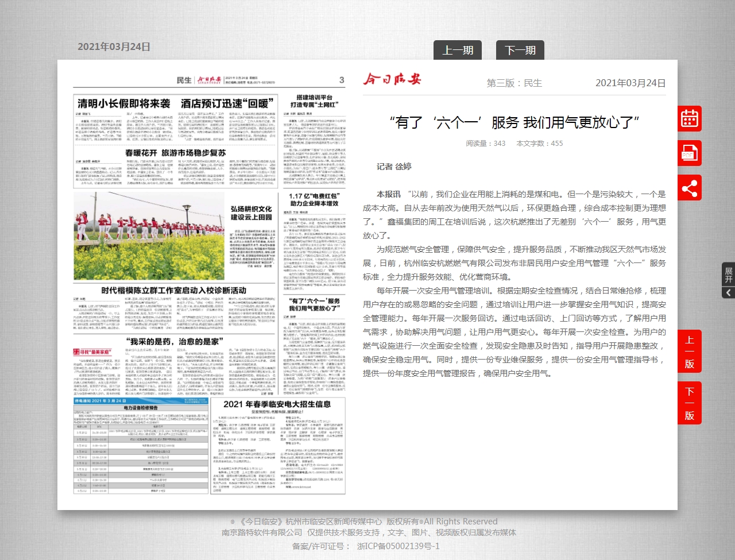Open article 1.17亿电费红包 on page
The height and width of the screenshot is (560, 735).
314,200
